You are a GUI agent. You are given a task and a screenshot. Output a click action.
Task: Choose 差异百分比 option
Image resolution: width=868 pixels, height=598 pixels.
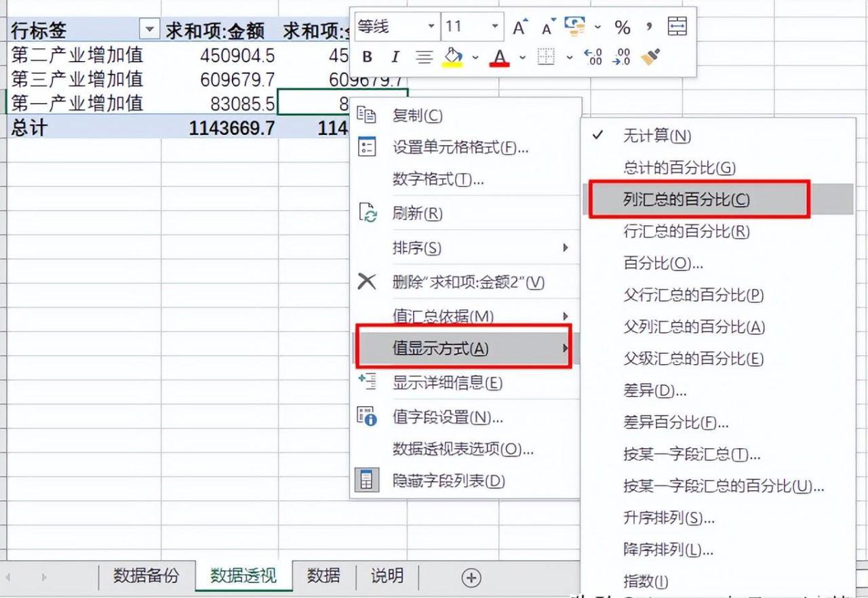[x=718, y=422]
